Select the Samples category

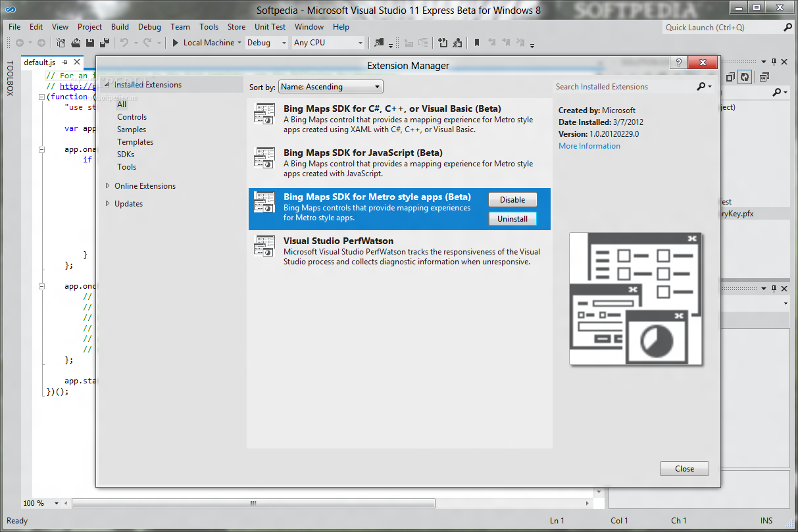click(132, 130)
